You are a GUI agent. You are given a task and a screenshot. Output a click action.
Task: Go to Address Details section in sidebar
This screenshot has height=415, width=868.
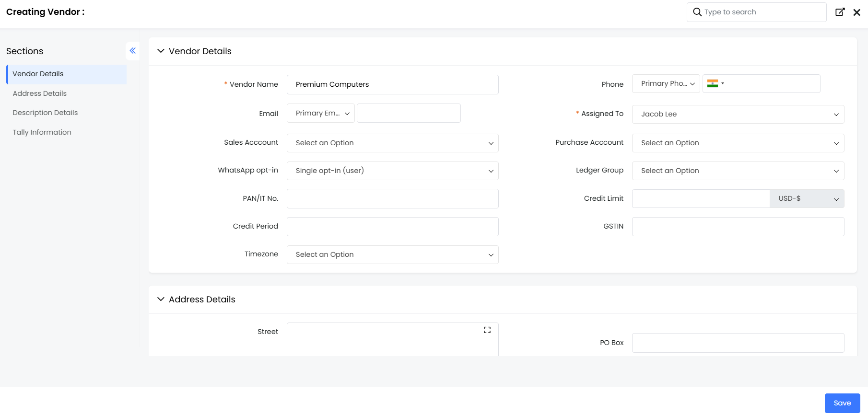click(x=40, y=93)
